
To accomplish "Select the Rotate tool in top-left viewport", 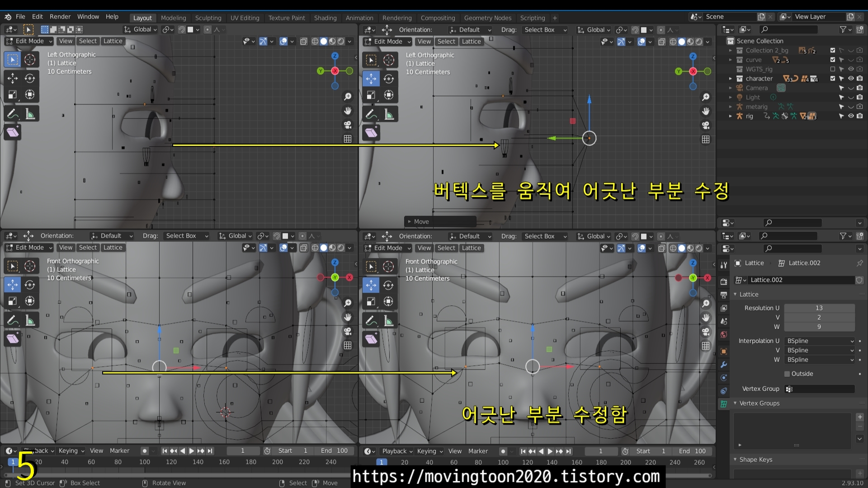I will (30, 78).
